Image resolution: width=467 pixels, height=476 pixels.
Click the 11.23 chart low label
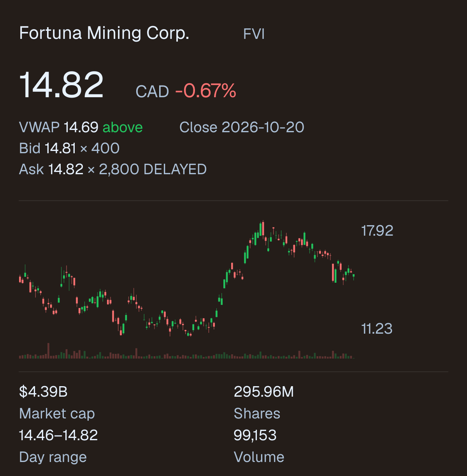pyautogui.click(x=377, y=329)
